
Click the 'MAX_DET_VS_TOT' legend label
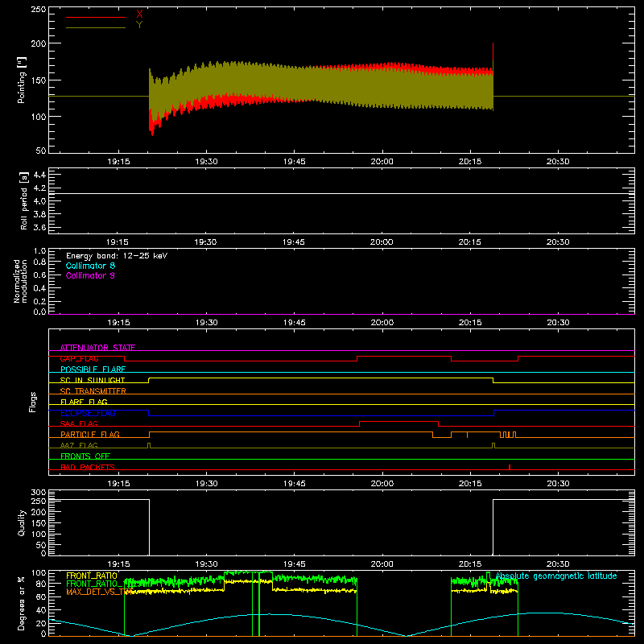[x=100, y=592]
